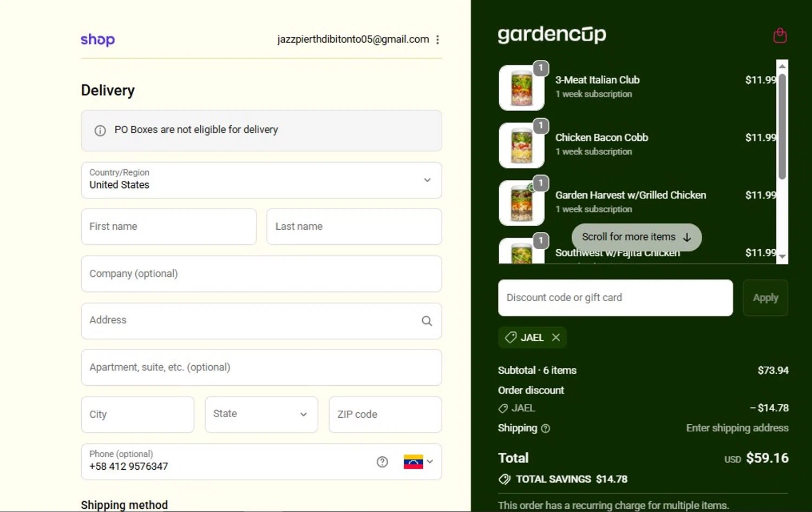Click the Total Savings tag icon
The width and height of the screenshot is (812, 512).
[x=504, y=479]
